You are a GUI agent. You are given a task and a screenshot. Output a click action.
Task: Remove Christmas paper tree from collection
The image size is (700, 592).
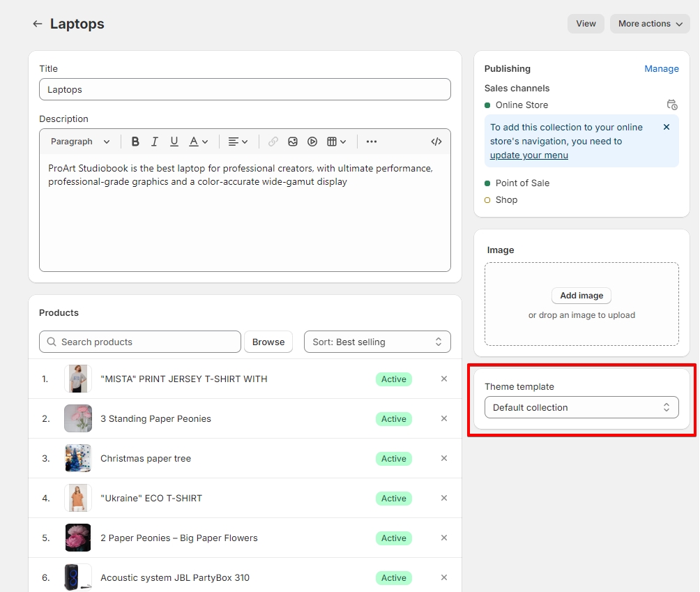pyautogui.click(x=444, y=458)
